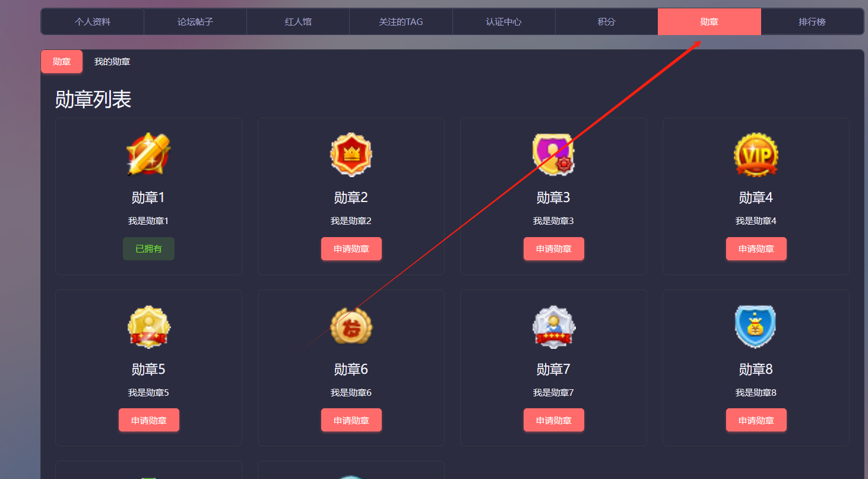Screen dimensions: 868x479
Task: Apply for 勋章4 with 申请勋章 button
Action: [x=756, y=248]
